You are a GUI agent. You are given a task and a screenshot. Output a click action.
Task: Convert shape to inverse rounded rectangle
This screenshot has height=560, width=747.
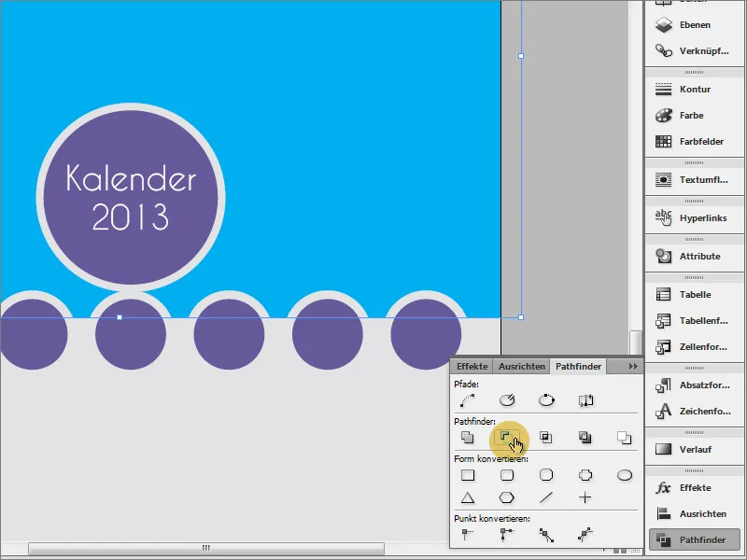[585, 475]
